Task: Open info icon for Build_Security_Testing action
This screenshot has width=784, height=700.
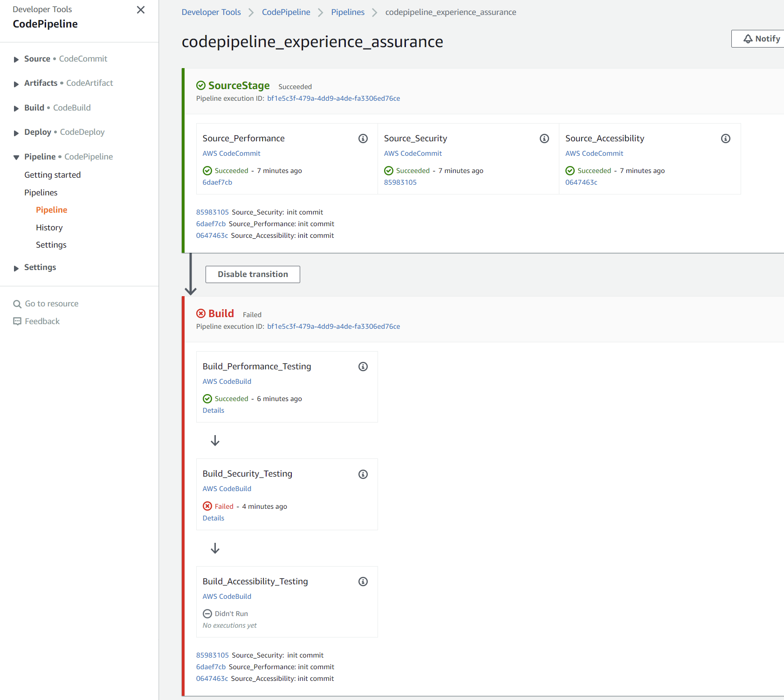Action: tap(363, 474)
